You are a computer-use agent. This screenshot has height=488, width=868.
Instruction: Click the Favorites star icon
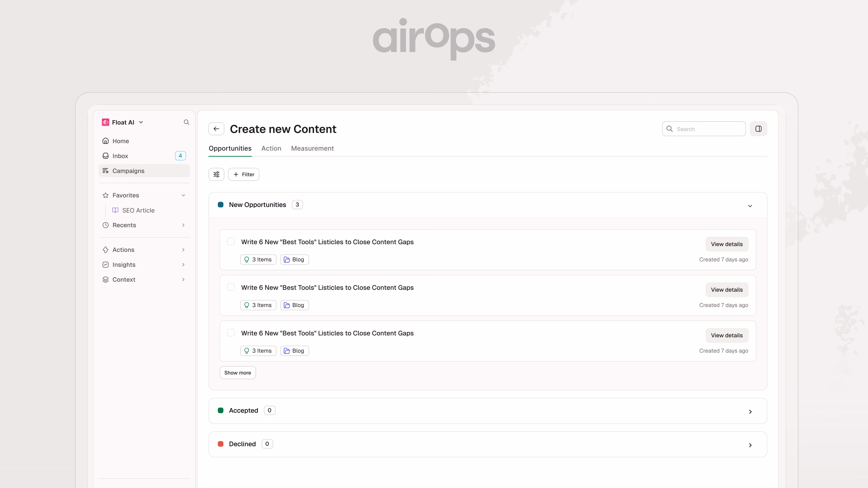pyautogui.click(x=106, y=195)
